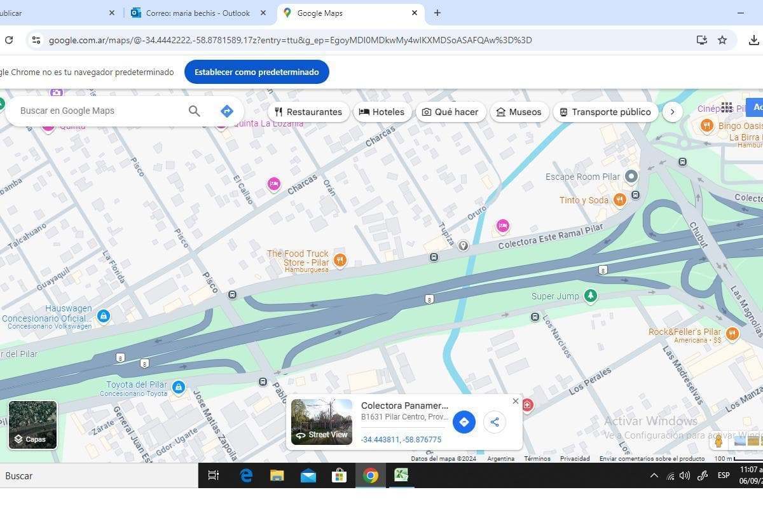Viewport: 763px width, 532px height.
Task: Expand more category chips with the arrow
Action: tap(672, 112)
